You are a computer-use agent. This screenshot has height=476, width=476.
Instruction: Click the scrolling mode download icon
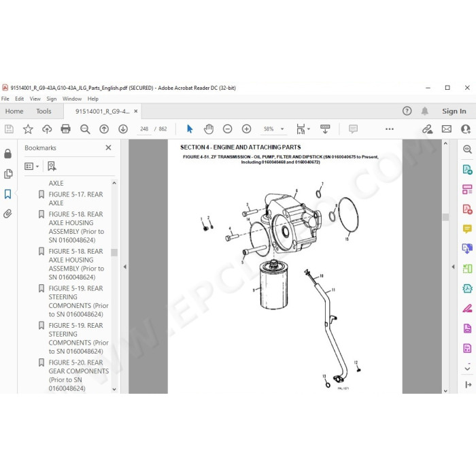point(325,129)
